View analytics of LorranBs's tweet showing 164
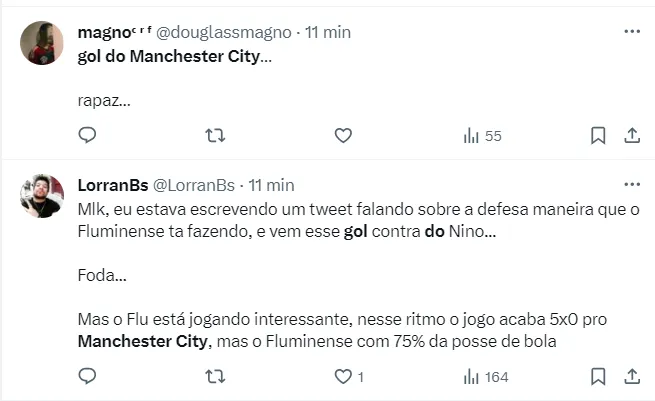 [x=486, y=377]
